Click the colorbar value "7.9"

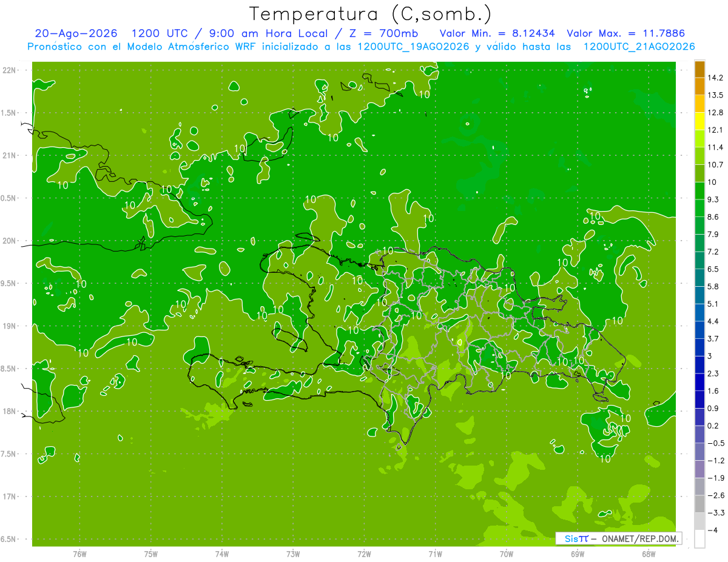(713, 234)
